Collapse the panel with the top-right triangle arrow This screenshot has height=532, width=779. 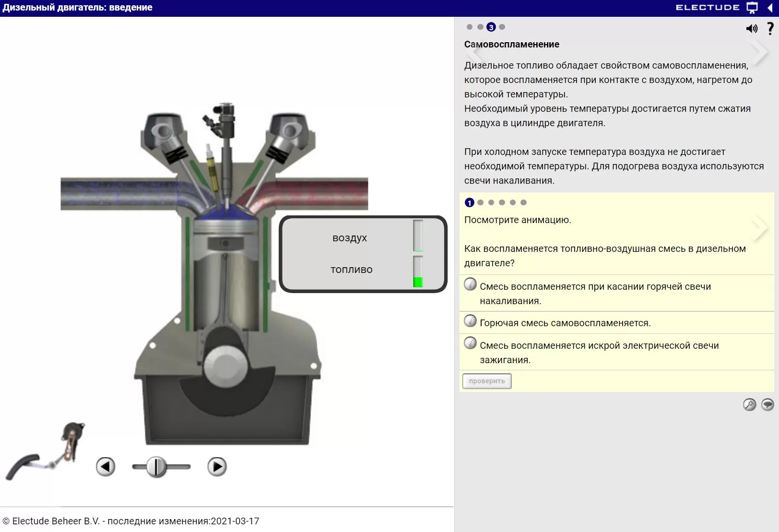[x=770, y=8]
